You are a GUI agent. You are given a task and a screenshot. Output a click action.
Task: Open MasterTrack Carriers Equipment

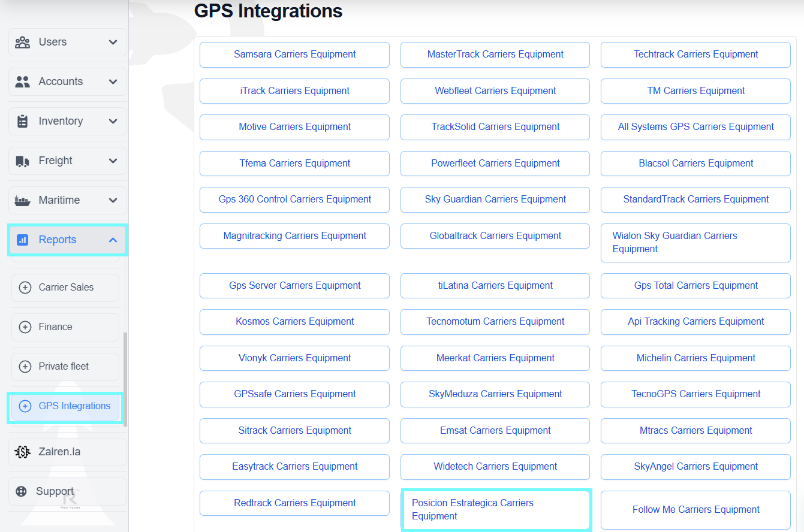click(495, 55)
